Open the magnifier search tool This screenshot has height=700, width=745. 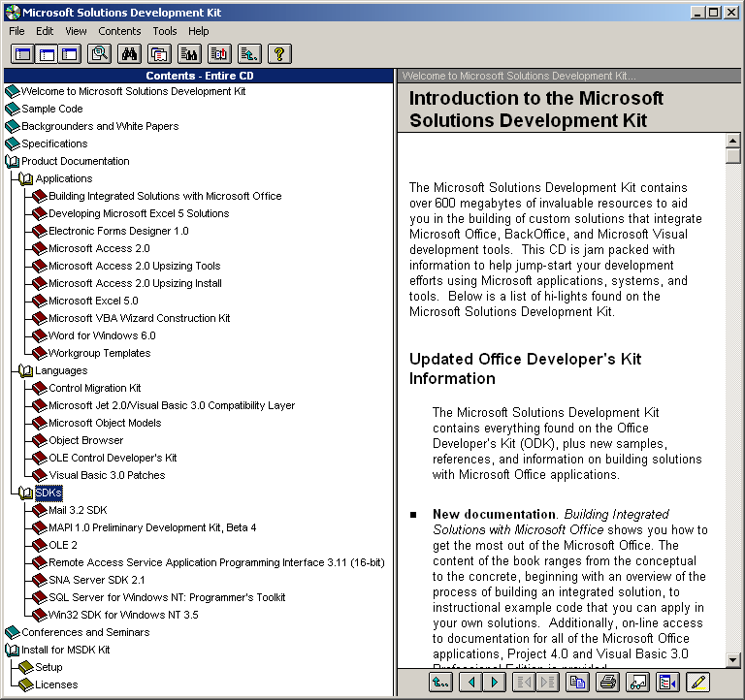[100, 54]
